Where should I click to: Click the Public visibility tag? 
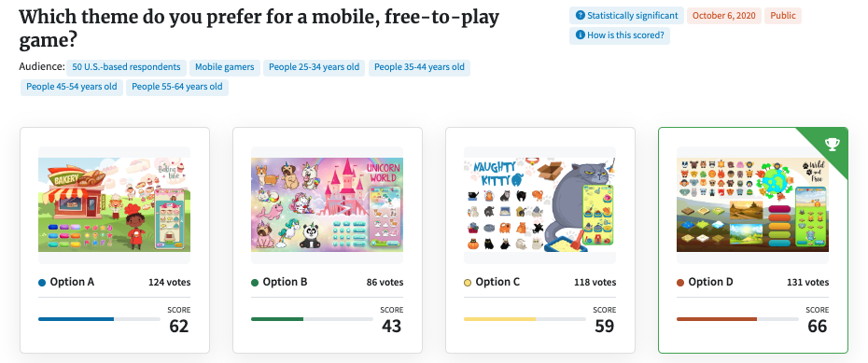pyautogui.click(x=783, y=16)
